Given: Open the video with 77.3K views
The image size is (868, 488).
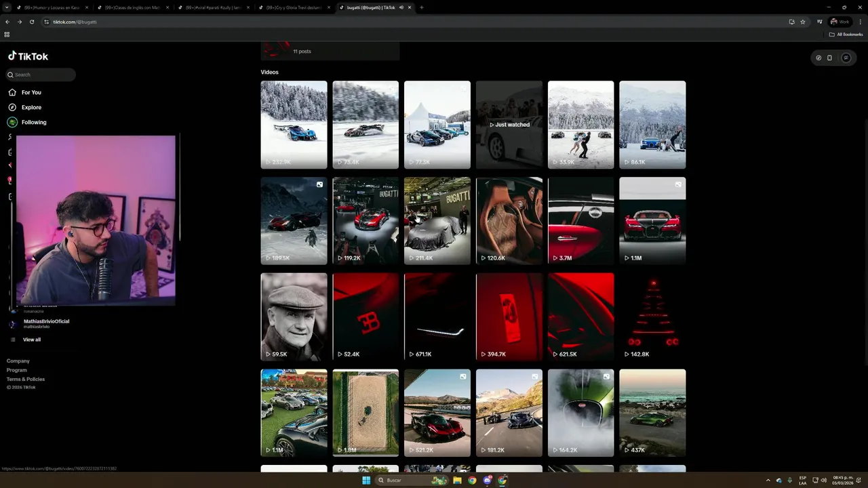Looking at the screenshot, I should point(437,125).
